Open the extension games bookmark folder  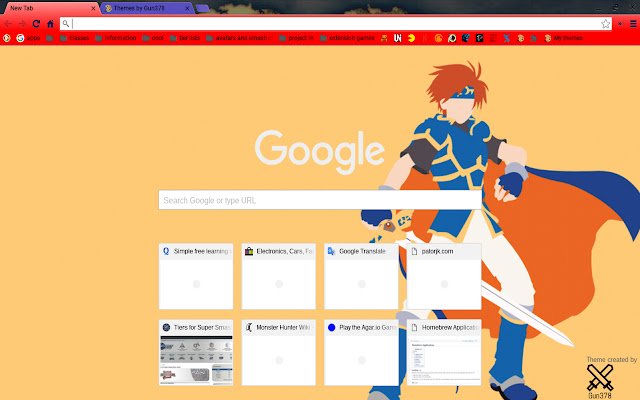347,38
